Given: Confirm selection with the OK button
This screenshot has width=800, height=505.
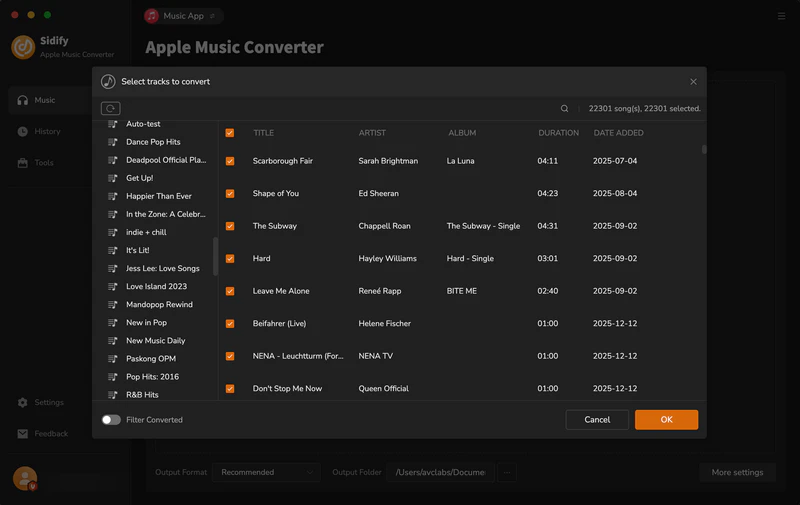Looking at the screenshot, I should (x=666, y=419).
